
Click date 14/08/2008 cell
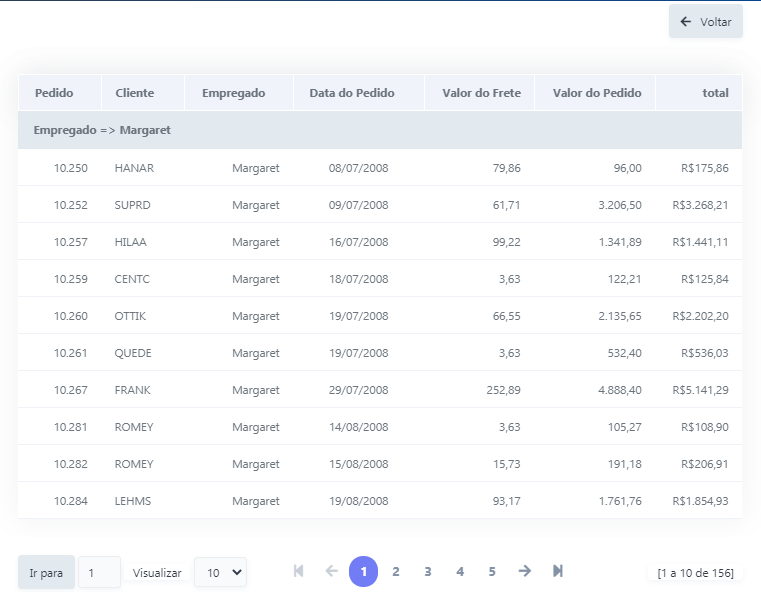pyautogui.click(x=358, y=427)
